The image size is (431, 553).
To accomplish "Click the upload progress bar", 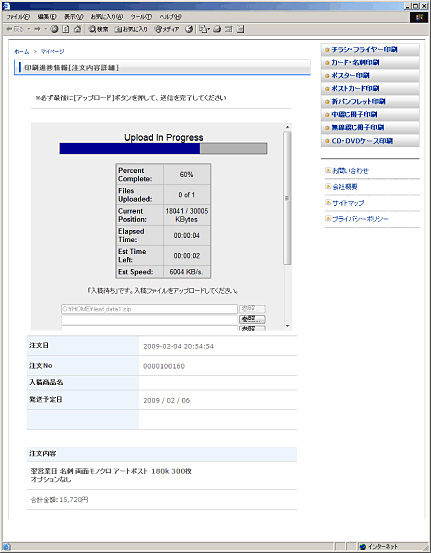I will point(163,148).
